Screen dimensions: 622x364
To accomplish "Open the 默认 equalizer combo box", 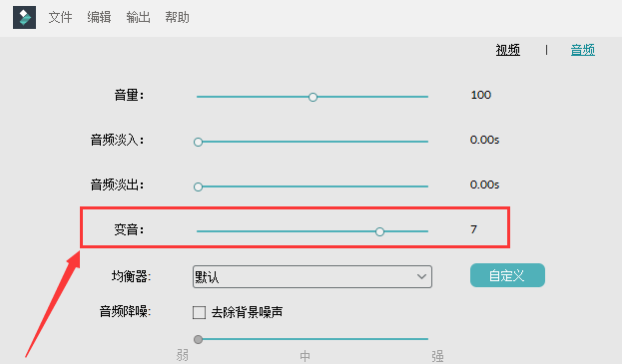I will click(312, 276).
